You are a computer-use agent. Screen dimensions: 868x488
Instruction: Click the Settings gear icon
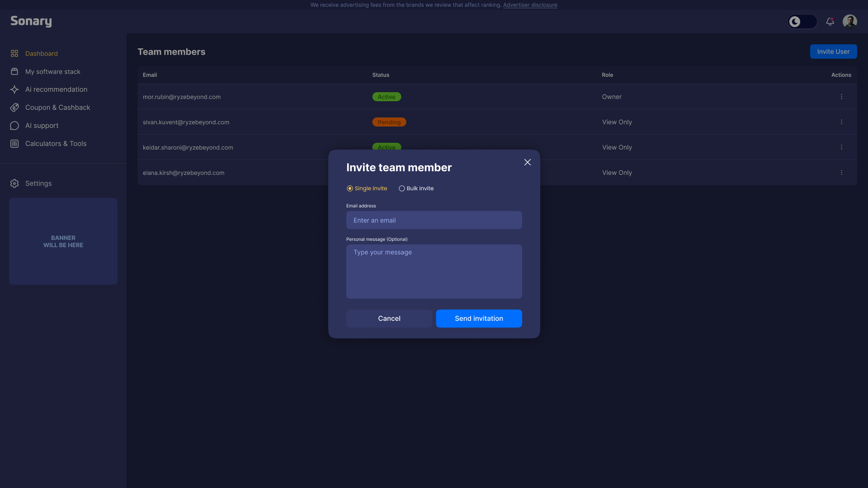[14, 183]
